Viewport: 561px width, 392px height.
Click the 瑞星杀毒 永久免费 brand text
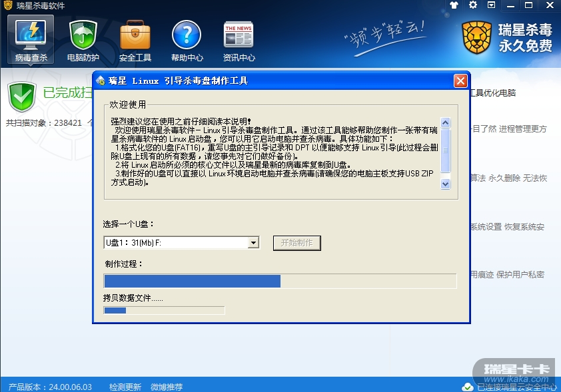(525, 37)
